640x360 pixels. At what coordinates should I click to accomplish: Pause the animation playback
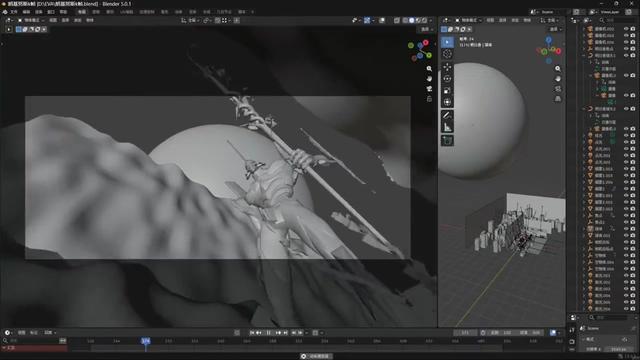coord(269,333)
